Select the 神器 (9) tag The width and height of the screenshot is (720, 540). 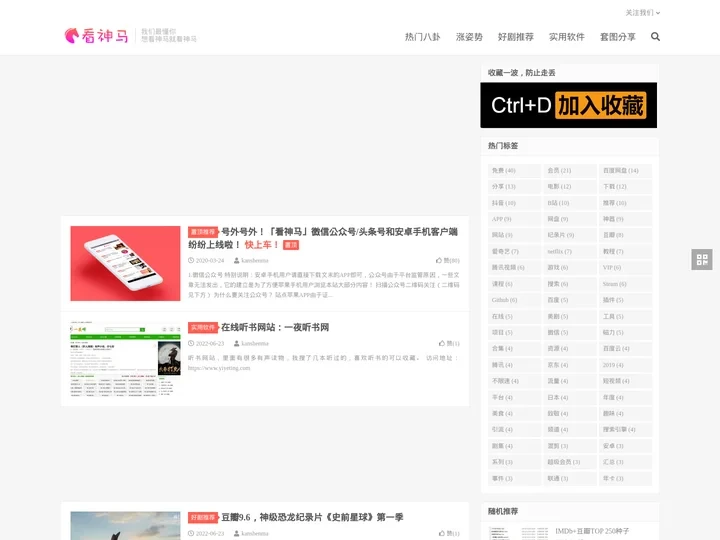[625, 219]
